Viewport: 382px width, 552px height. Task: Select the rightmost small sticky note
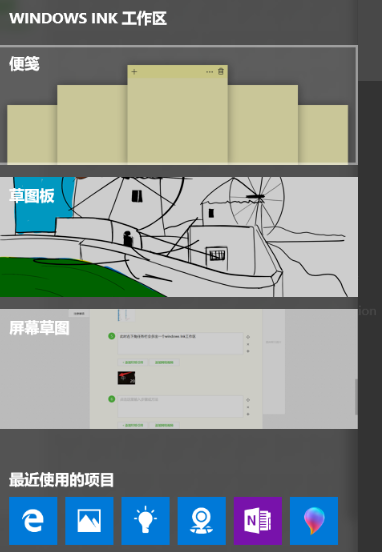point(323,134)
